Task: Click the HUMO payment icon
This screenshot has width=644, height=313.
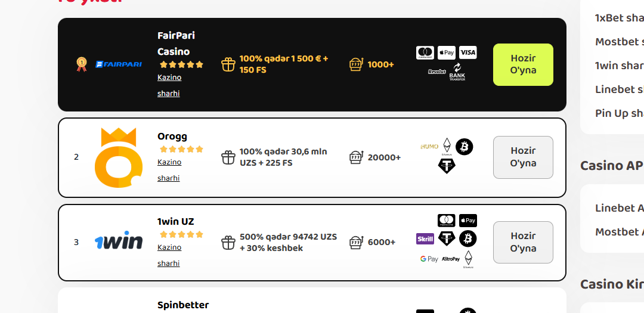Action: point(429,146)
